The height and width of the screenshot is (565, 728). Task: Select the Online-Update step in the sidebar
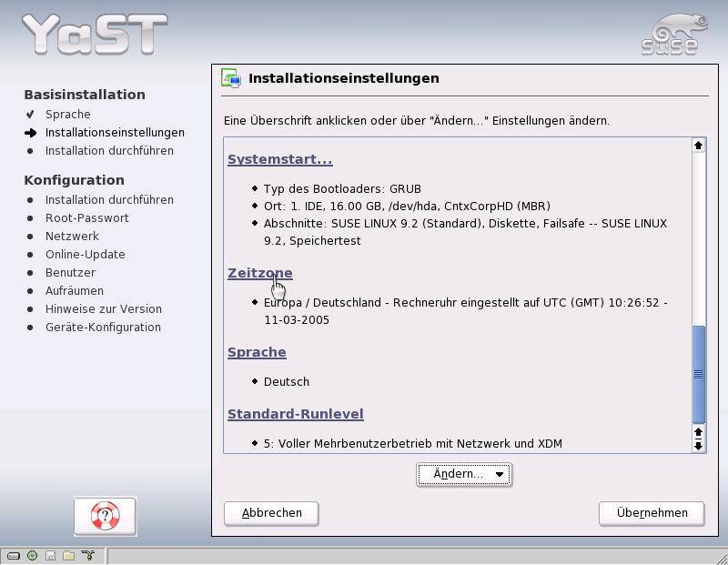point(85,255)
